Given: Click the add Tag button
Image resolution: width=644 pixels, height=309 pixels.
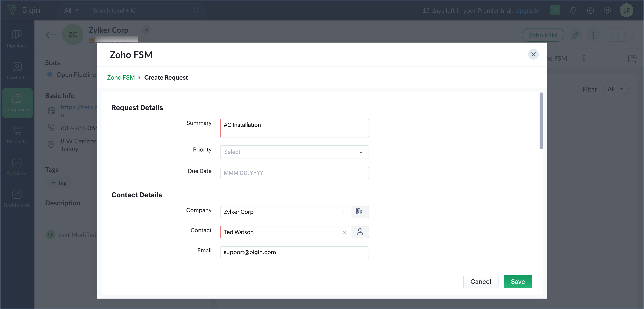Looking at the screenshot, I should 58,183.
